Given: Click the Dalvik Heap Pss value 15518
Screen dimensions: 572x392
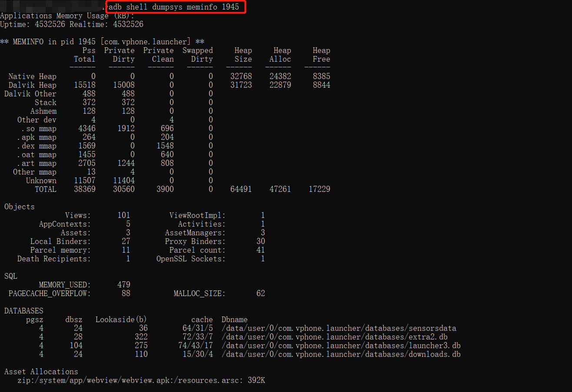Looking at the screenshot, I should [x=85, y=85].
